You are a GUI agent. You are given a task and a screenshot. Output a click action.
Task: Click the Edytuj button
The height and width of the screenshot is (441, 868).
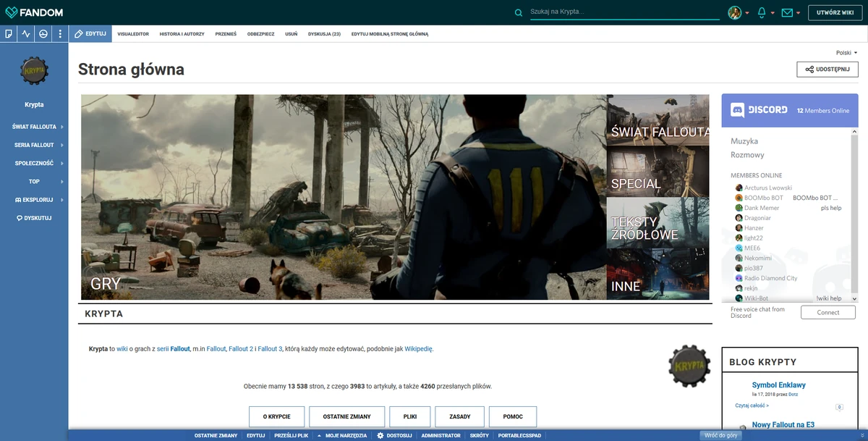click(90, 34)
